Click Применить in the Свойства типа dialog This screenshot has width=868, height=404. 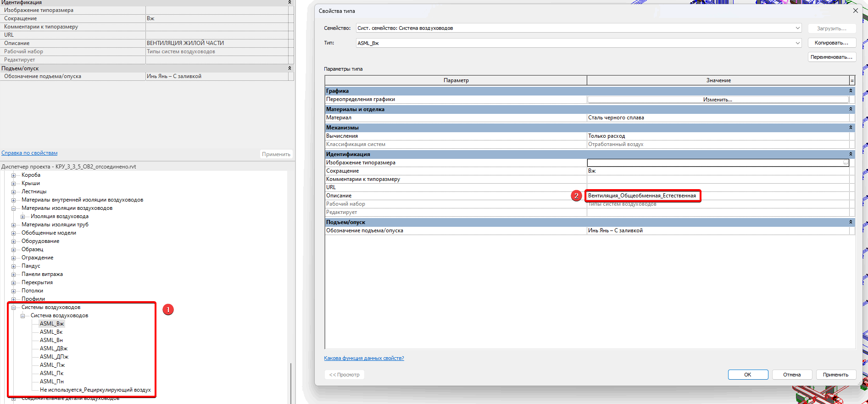(x=836, y=375)
